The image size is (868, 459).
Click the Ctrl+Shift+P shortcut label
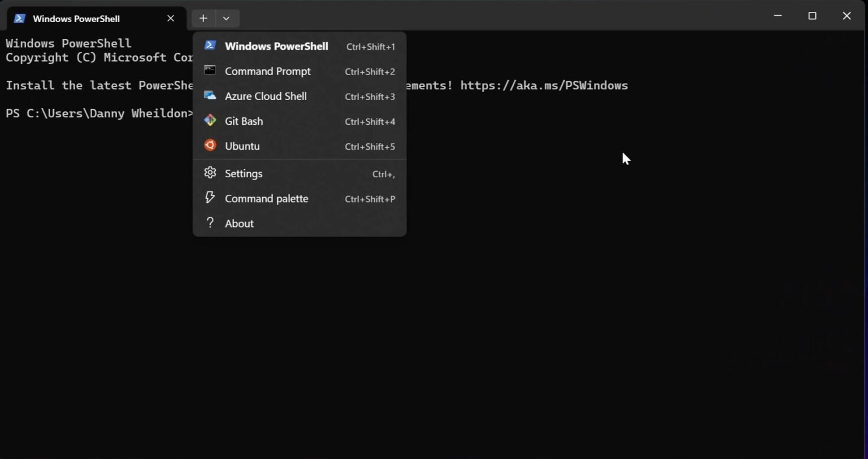pos(370,199)
